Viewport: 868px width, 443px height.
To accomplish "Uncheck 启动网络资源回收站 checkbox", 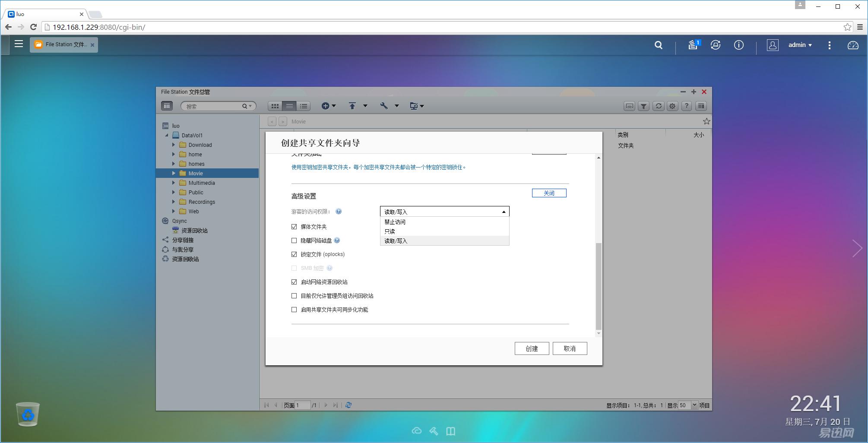I will [294, 282].
